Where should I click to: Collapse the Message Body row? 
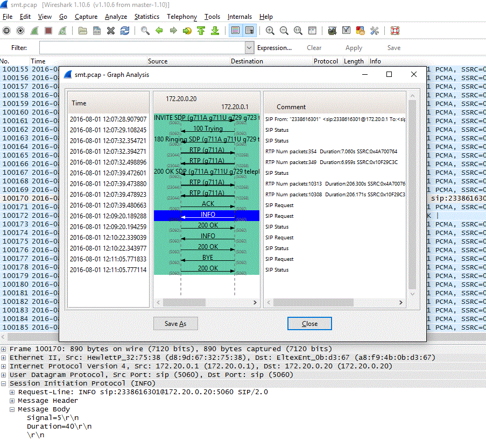pos(12,409)
